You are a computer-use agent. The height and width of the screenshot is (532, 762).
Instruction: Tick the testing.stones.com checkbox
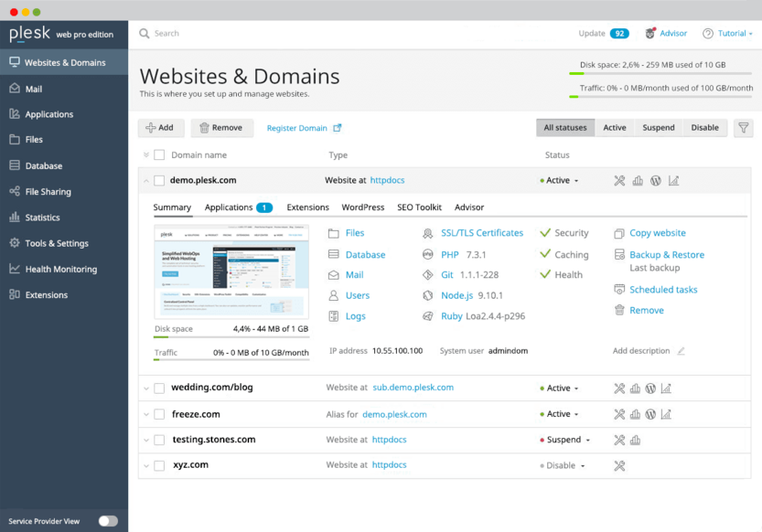[x=159, y=440]
